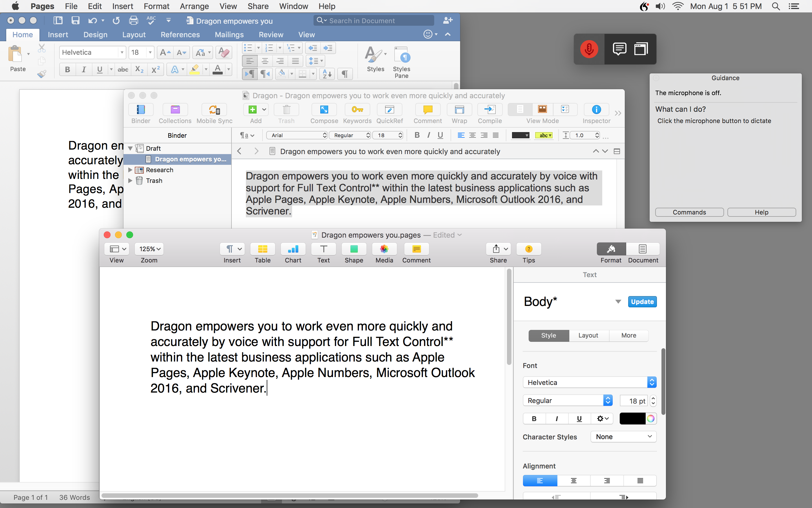Open Word font size dropdown showing 18
This screenshot has height=508, width=812.
150,52
